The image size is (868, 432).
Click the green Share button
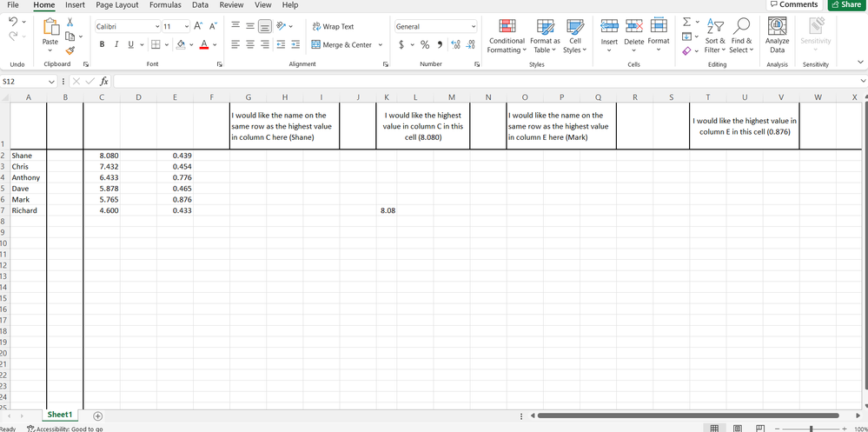click(x=846, y=4)
